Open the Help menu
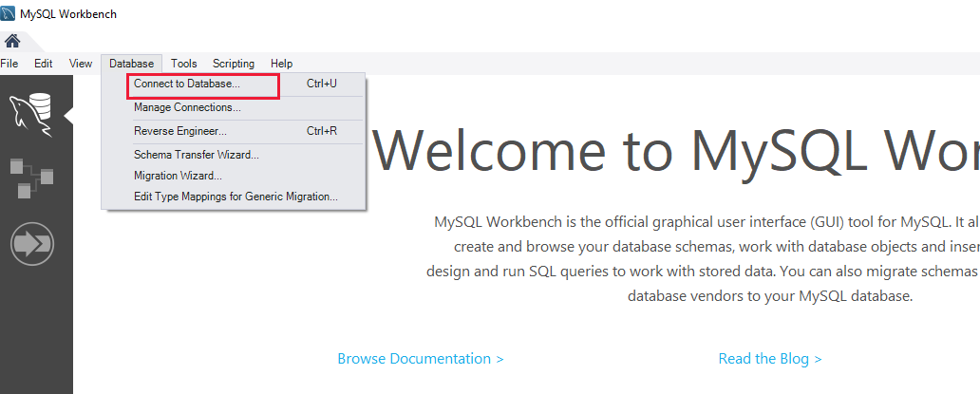This screenshot has width=980, height=394. pyautogui.click(x=281, y=64)
